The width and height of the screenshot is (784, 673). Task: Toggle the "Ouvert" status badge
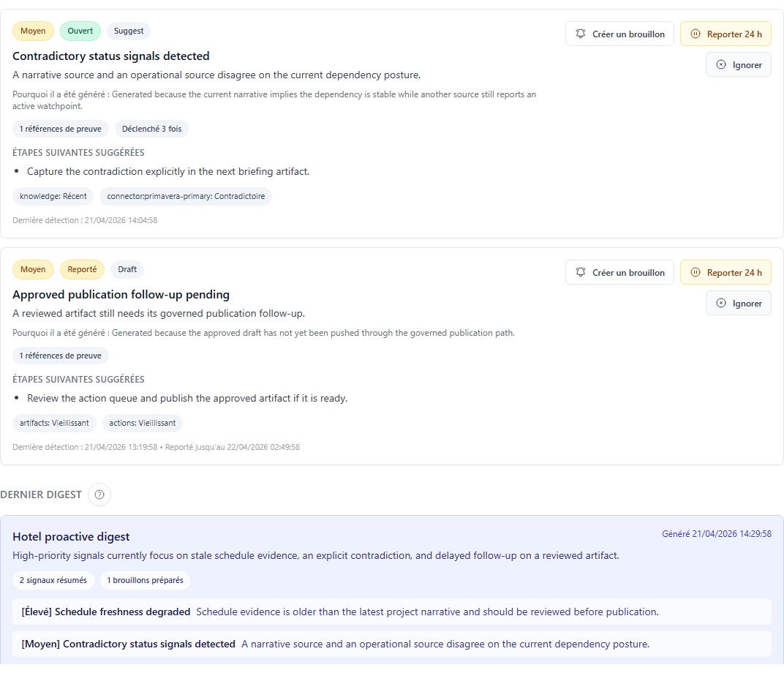(80, 31)
